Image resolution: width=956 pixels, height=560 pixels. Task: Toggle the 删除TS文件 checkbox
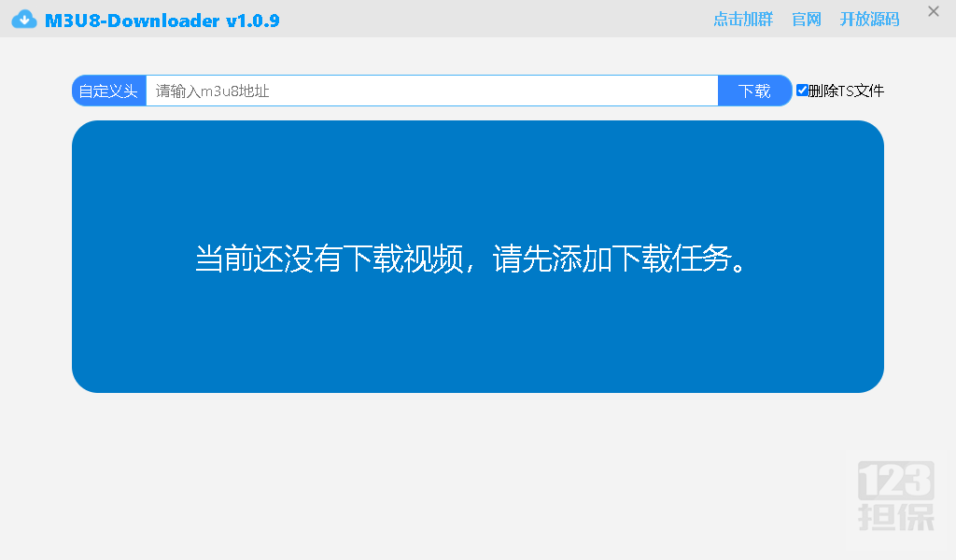[x=802, y=91]
